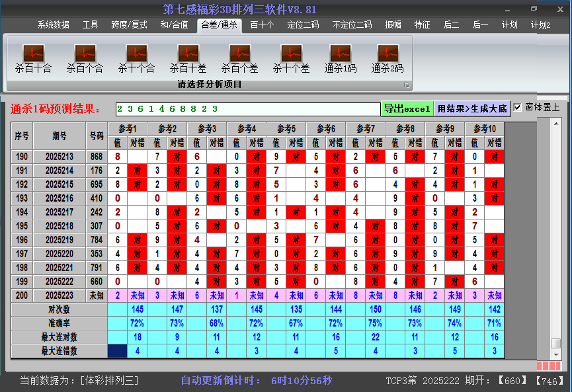
Task: Open the 通杀1码 analysis icon
Action: click(x=341, y=58)
